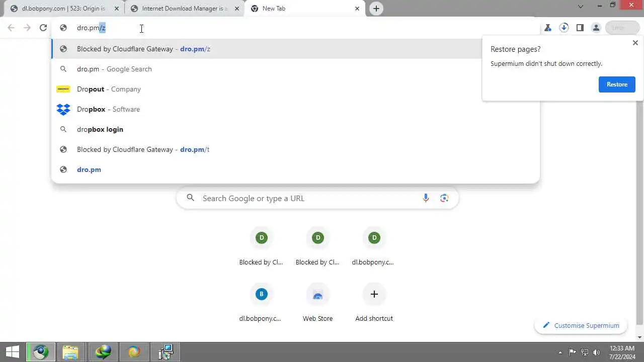
Task: Click the search magnifier in the Google box
Action: click(x=191, y=198)
